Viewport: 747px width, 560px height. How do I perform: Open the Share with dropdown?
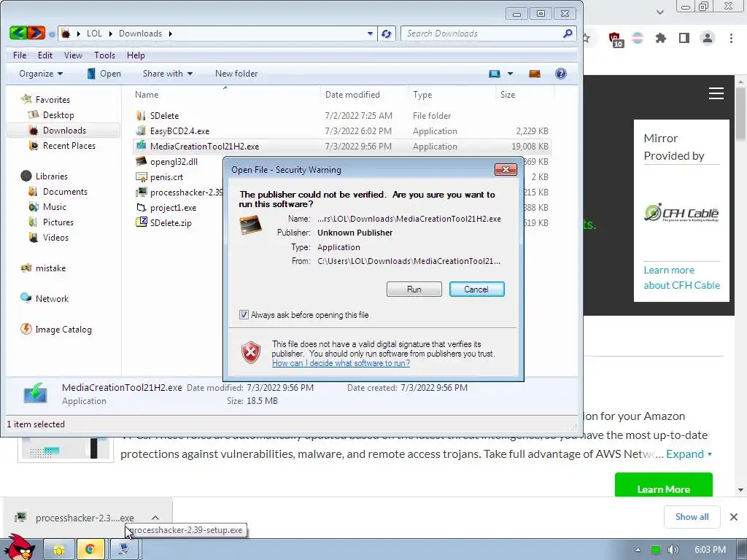click(x=167, y=74)
